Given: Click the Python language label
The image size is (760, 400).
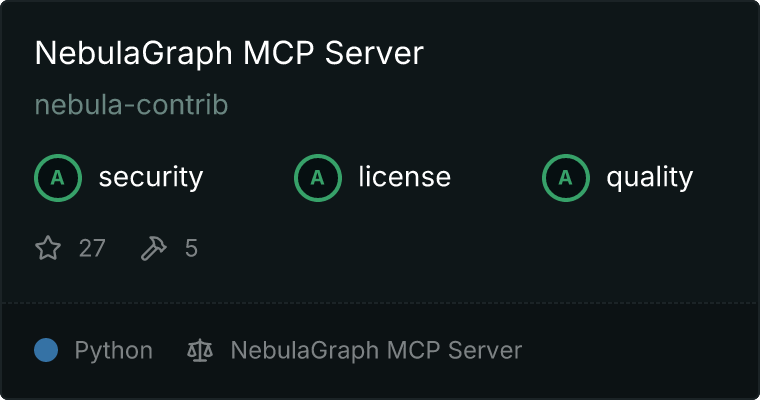Looking at the screenshot, I should pyautogui.click(x=113, y=350).
